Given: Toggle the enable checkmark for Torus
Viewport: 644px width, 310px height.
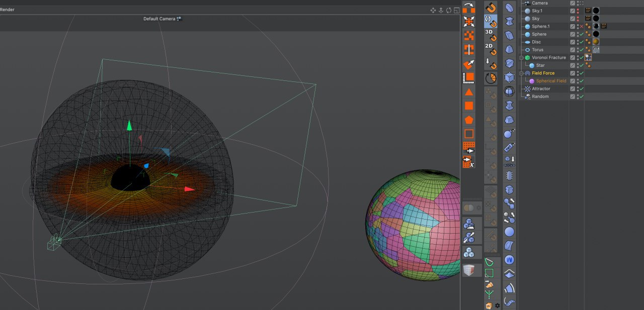Looking at the screenshot, I should (x=581, y=50).
